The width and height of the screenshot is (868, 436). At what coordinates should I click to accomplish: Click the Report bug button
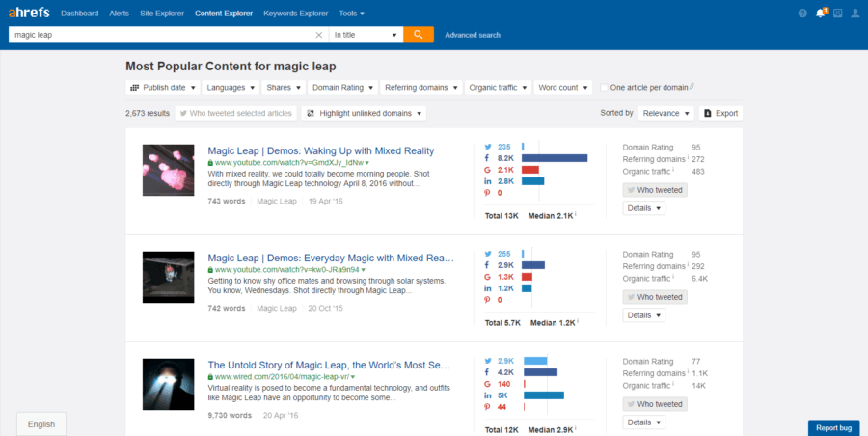point(833,428)
